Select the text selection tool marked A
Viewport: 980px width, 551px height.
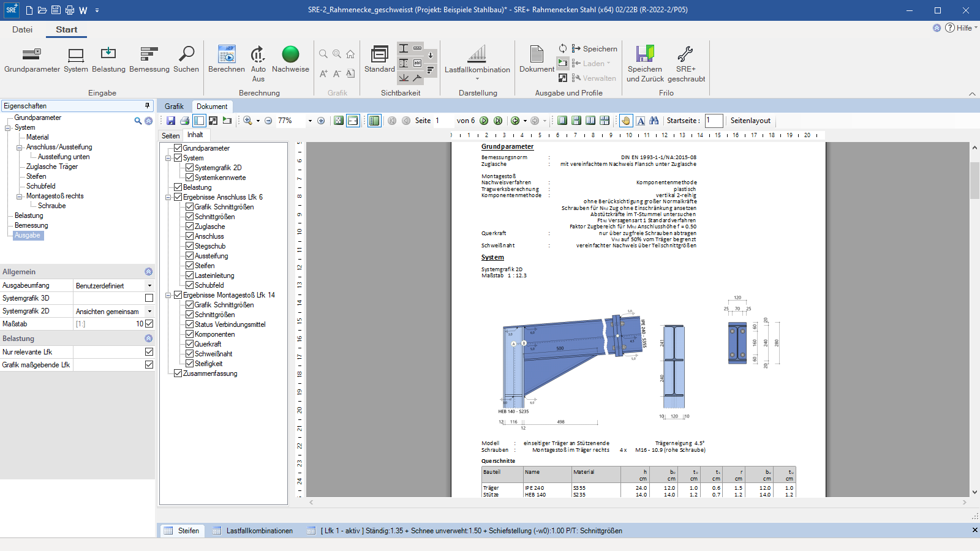640,121
